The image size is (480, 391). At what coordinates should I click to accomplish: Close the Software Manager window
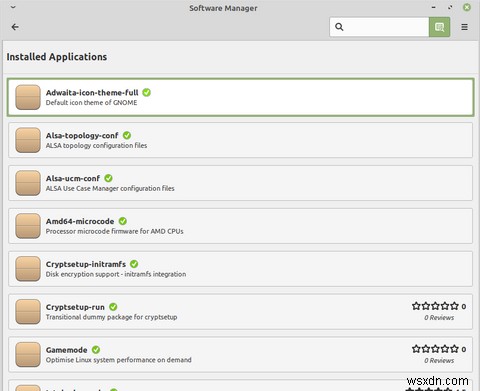click(467, 7)
